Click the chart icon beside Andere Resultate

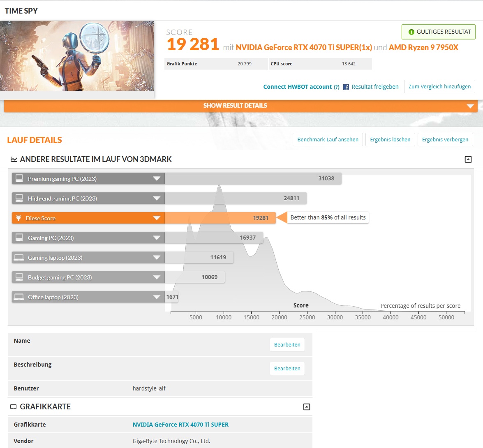pos(14,159)
